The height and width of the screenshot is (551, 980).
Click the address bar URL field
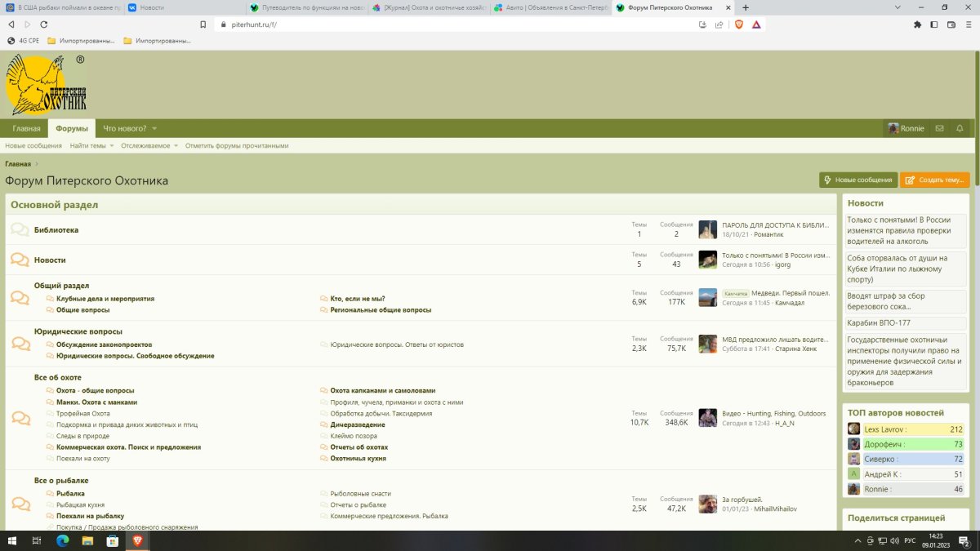(x=449, y=24)
